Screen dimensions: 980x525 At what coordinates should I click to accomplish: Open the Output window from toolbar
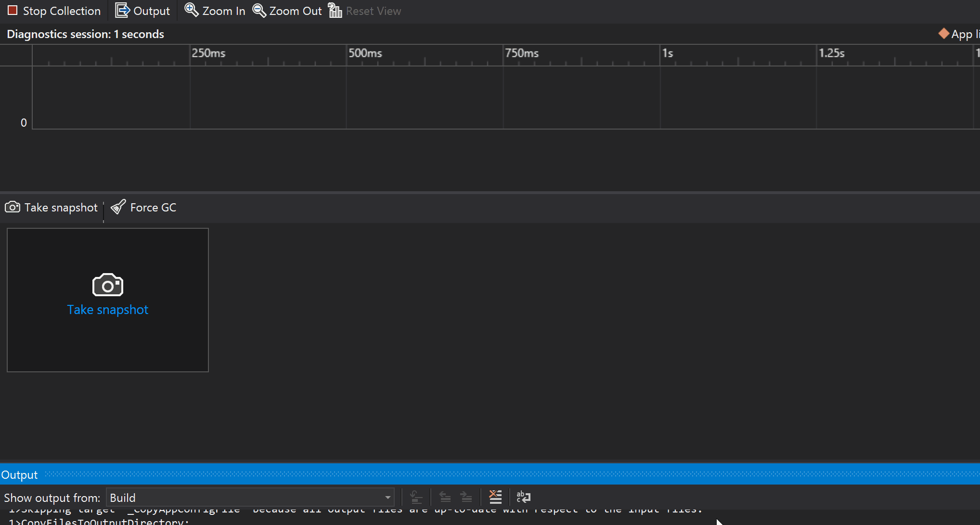(142, 11)
